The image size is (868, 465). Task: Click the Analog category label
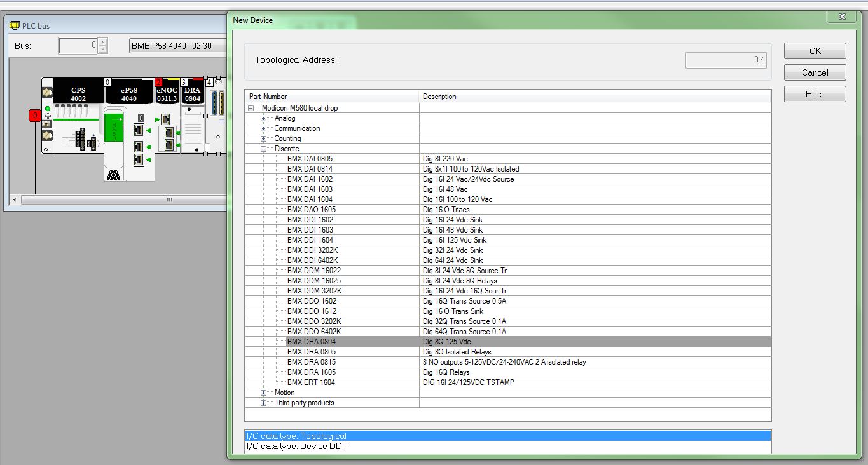click(285, 118)
